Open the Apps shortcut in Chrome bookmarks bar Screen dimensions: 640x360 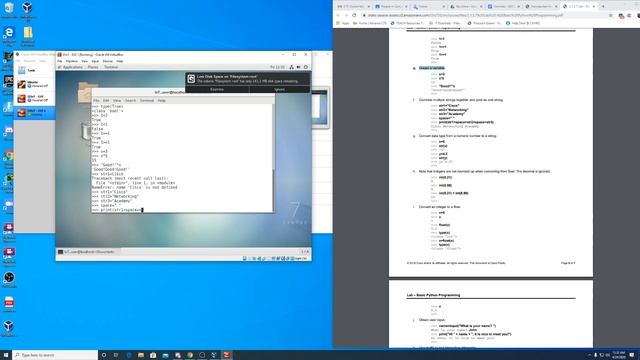[343, 23]
